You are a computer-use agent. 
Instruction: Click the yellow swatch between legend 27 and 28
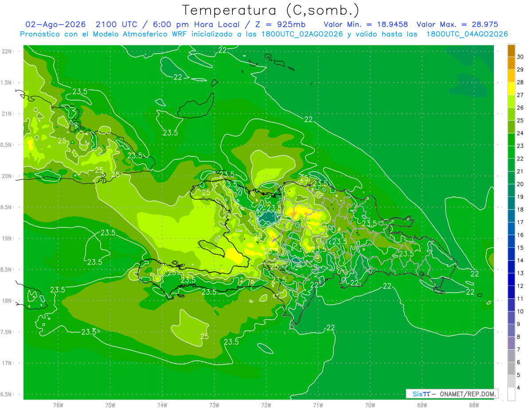tap(511, 89)
